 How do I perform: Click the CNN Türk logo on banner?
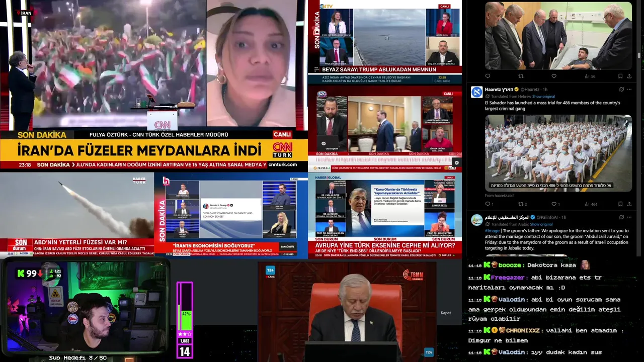(282, 150)
